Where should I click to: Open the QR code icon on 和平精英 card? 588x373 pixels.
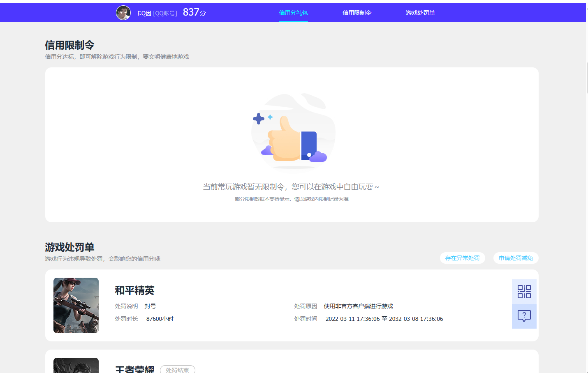click(x=524, y=291)
